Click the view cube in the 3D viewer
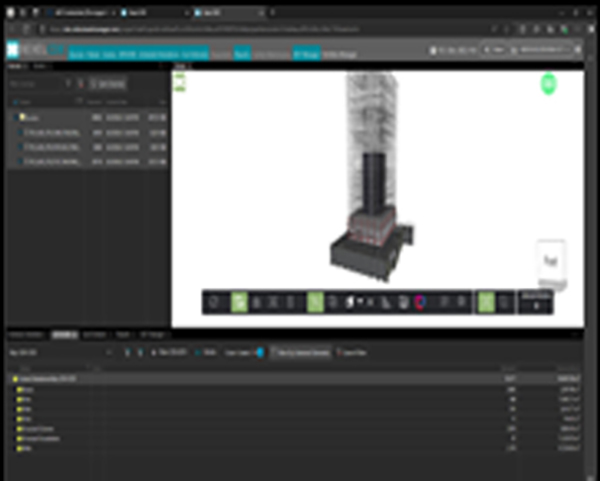600x481 pixels. tap(550, 260)
